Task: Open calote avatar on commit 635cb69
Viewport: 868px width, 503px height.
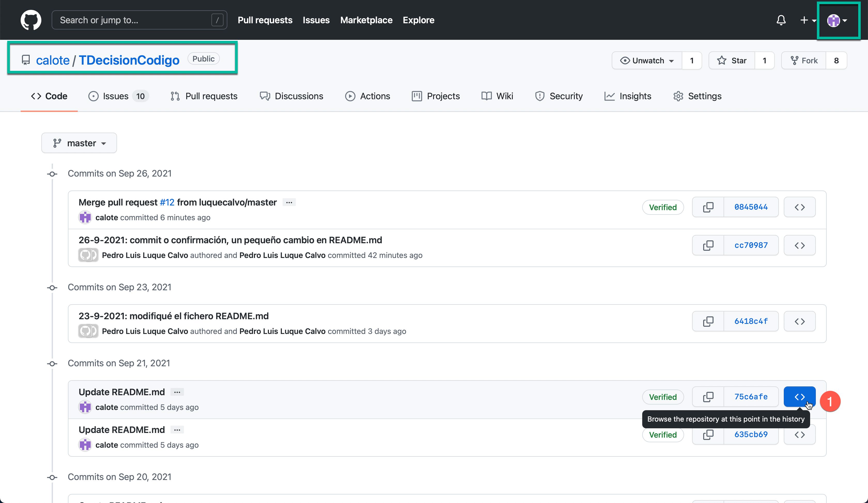Action: [85, 445]
